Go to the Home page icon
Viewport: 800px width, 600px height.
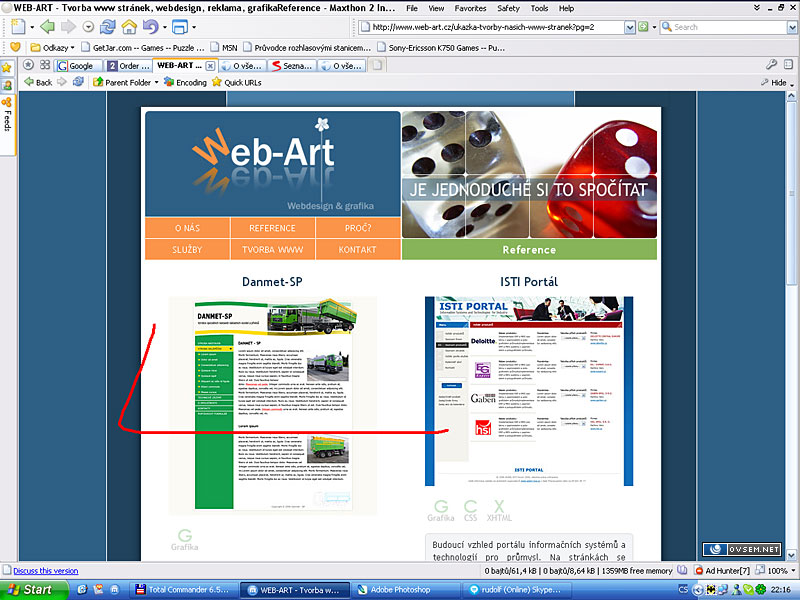129,27
